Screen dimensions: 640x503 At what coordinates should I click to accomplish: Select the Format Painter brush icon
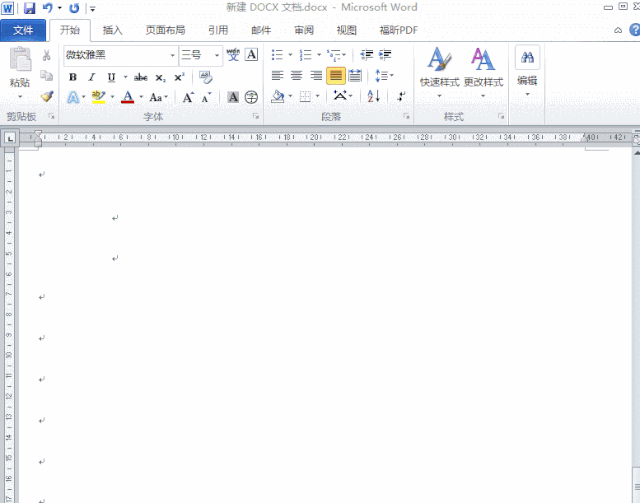pos(47,96)
